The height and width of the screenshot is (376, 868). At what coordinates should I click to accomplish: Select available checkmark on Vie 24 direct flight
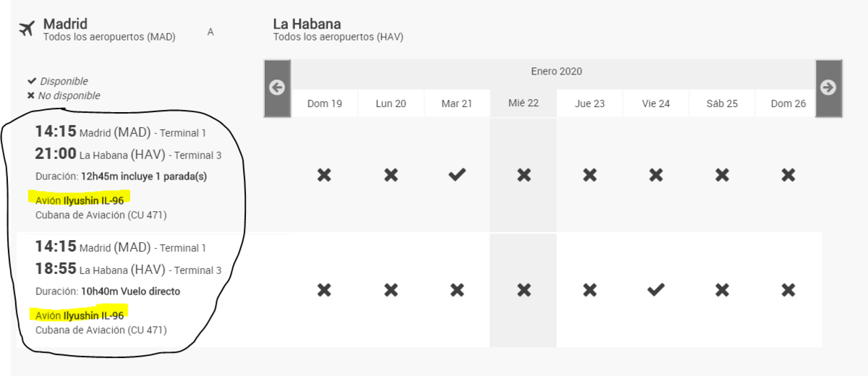(656, 290)
